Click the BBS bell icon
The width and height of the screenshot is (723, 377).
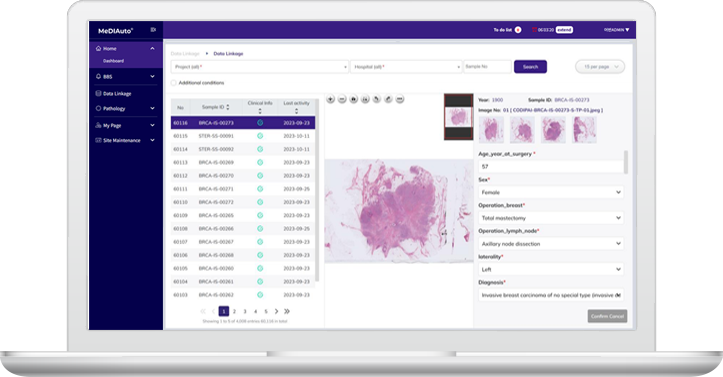[98, 77]
